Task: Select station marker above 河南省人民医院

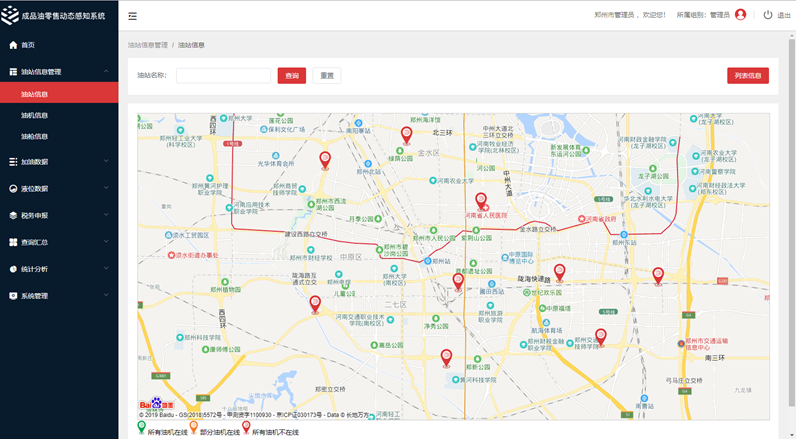Action: click(481, 201)
